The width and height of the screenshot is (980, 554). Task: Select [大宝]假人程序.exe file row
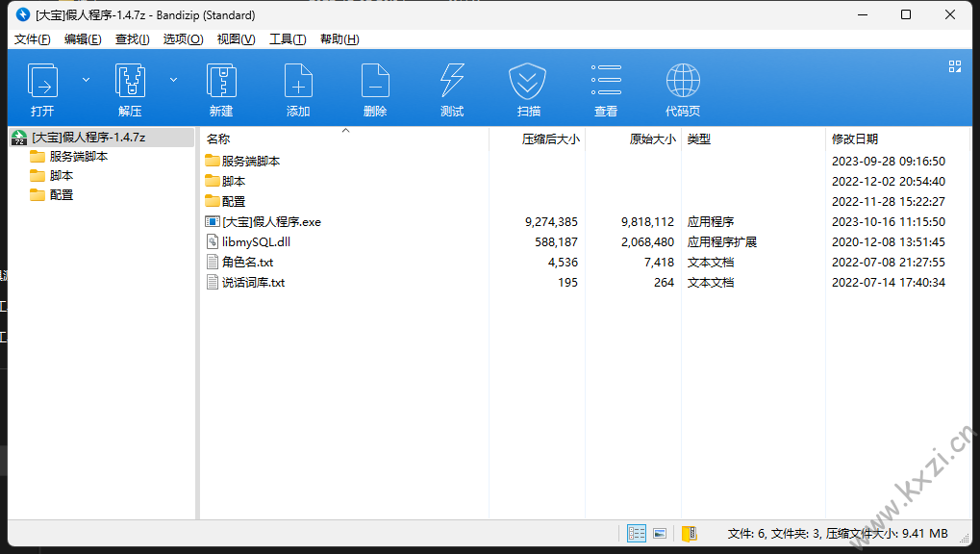tap(585, 222)
